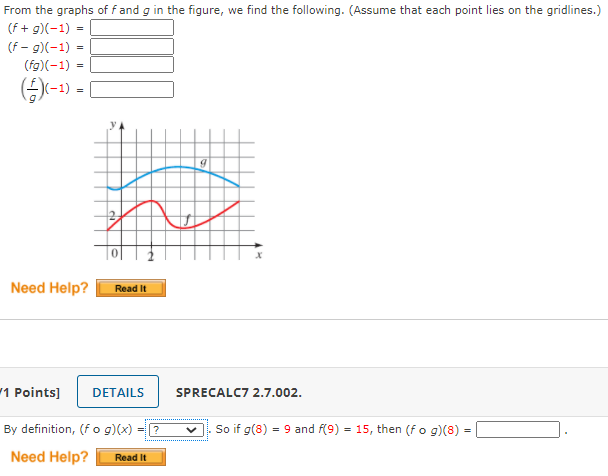608x476 pixels.
Task: Click the x axis label on graph
Action: [x=258, y=257]
